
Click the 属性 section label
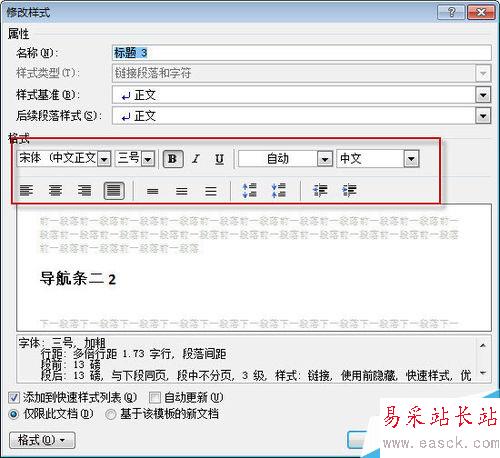(x=19, y=34)
